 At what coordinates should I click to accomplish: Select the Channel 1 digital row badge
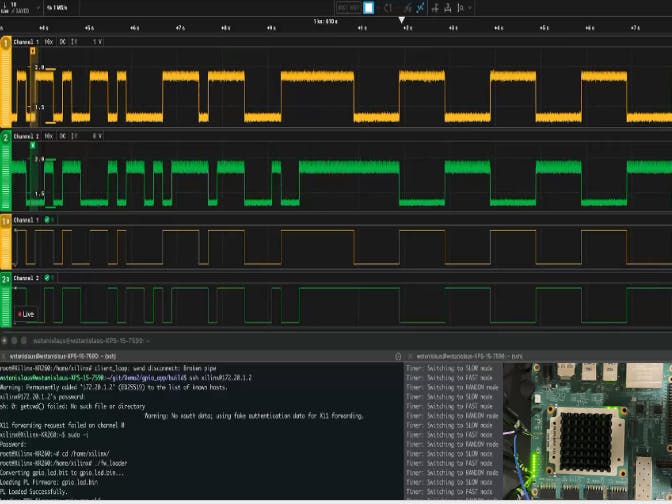pos(5,220)
